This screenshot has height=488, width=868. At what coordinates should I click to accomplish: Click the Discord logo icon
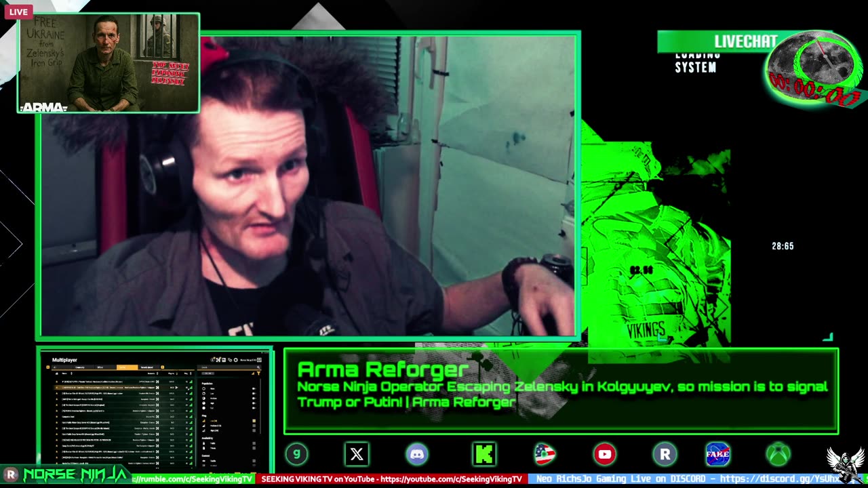tap(417, 454)
